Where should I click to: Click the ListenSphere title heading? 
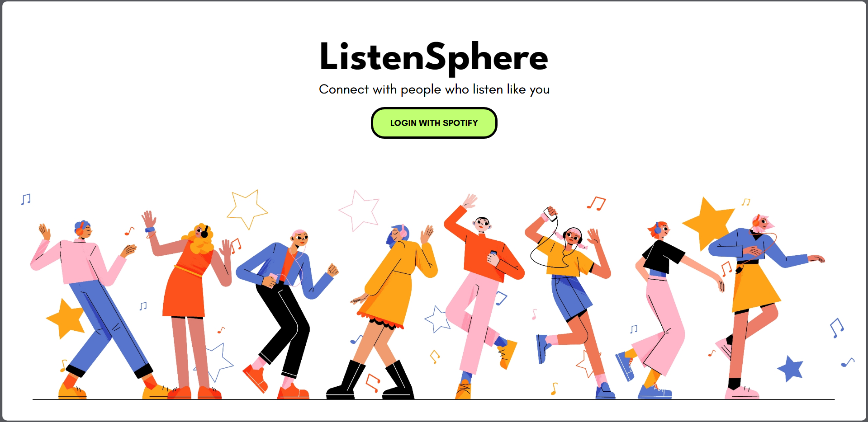click(x=434, y=56)
